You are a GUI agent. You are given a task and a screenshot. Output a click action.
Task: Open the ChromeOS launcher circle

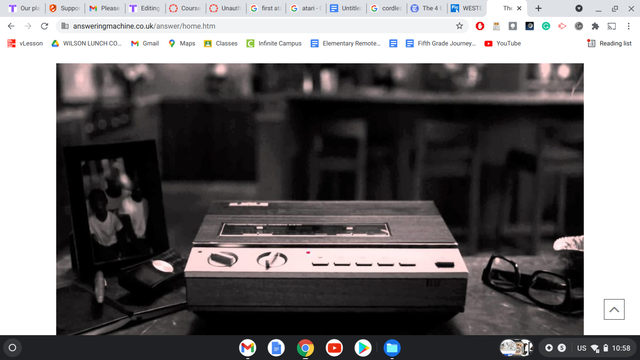tap(12, 348)
